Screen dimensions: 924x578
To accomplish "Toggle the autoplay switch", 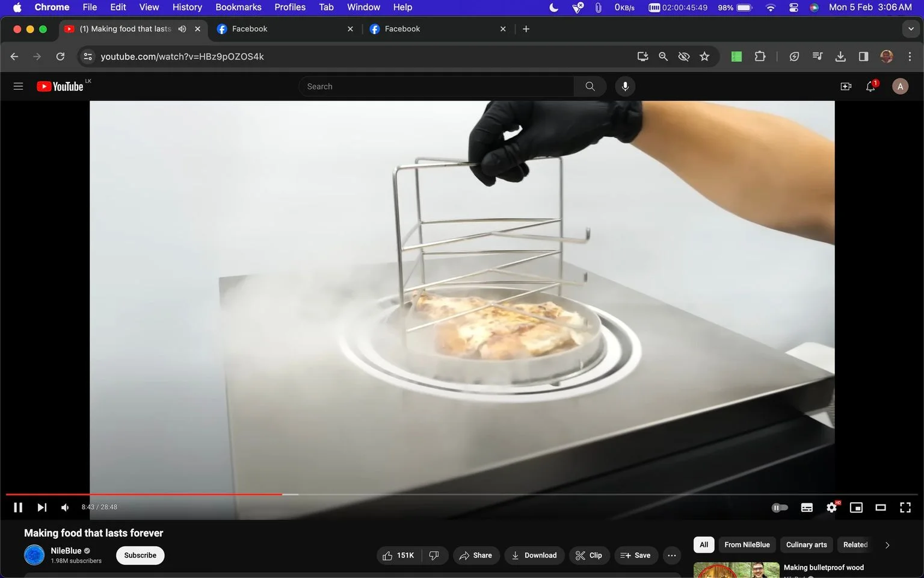I will 780,508.
